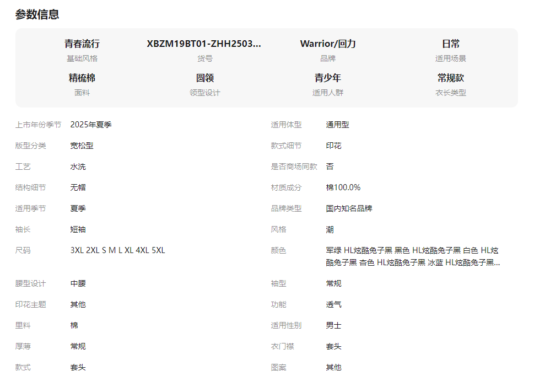Click the 棉100.0% material composition value
This screenshot has height=392, width=534.
click(x=343, y=187)
